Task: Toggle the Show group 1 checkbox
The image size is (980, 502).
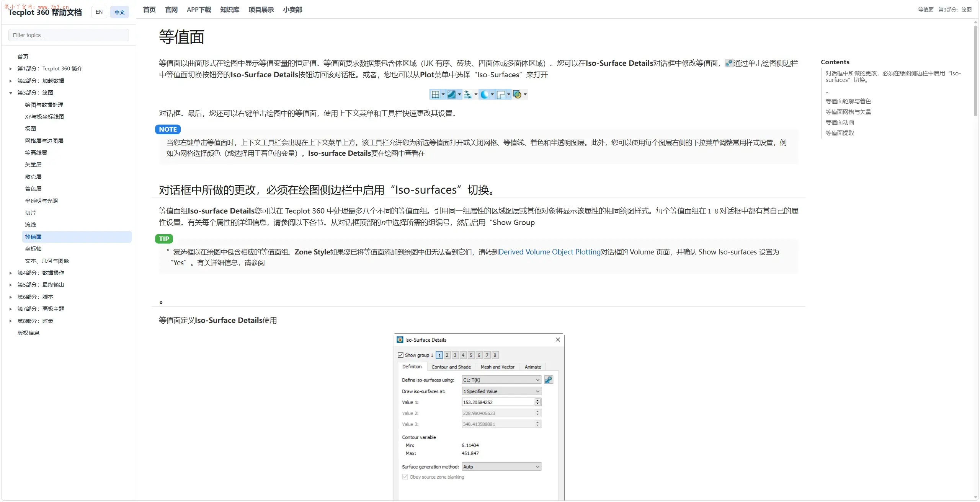Action: (401, 355)
